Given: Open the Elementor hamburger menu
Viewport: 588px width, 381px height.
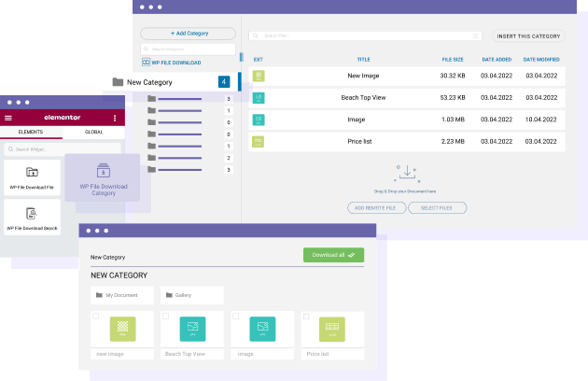Looking at the screenshot, I should click(8, 119).
